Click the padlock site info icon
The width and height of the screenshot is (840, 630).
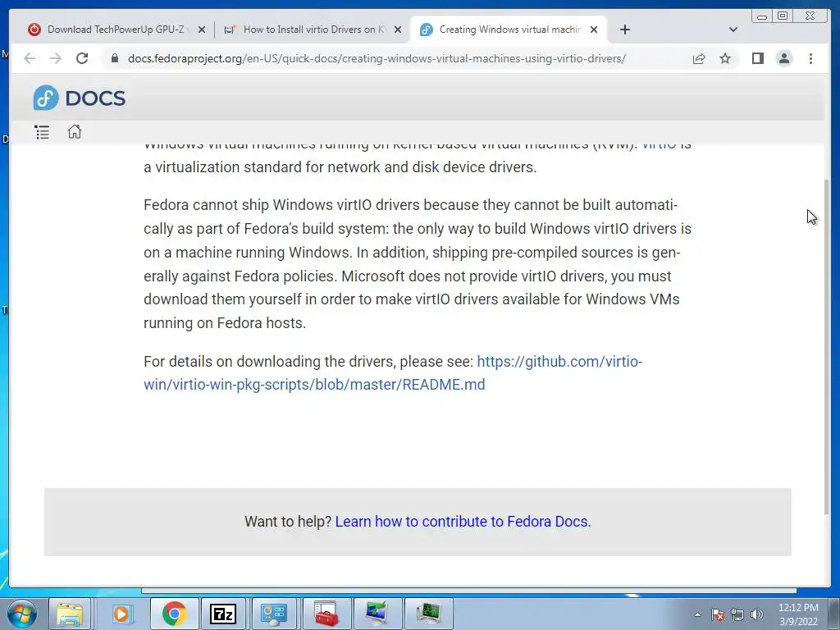115,58
